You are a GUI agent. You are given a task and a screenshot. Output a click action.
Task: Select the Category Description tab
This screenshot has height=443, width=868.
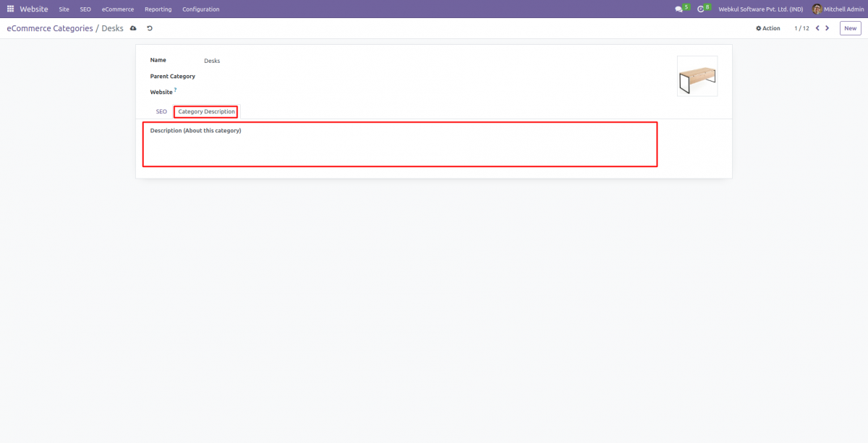pyautogui.click(x=205, y=111)
